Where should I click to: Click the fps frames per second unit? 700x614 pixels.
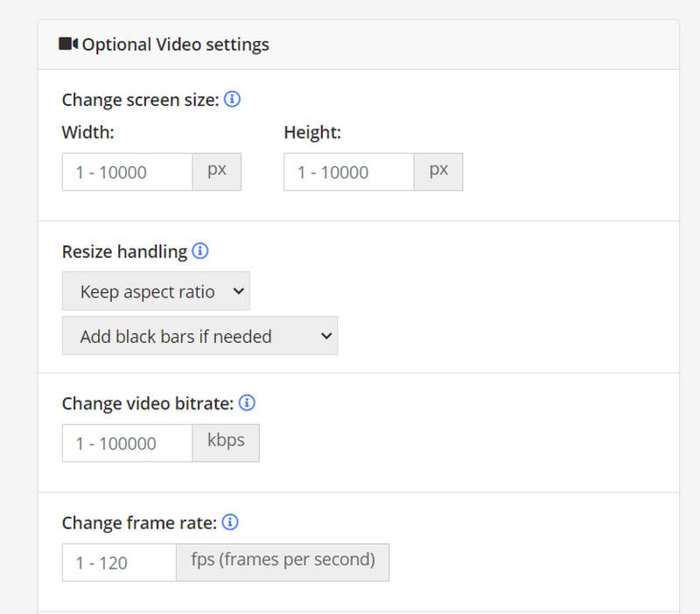point(282,562)
